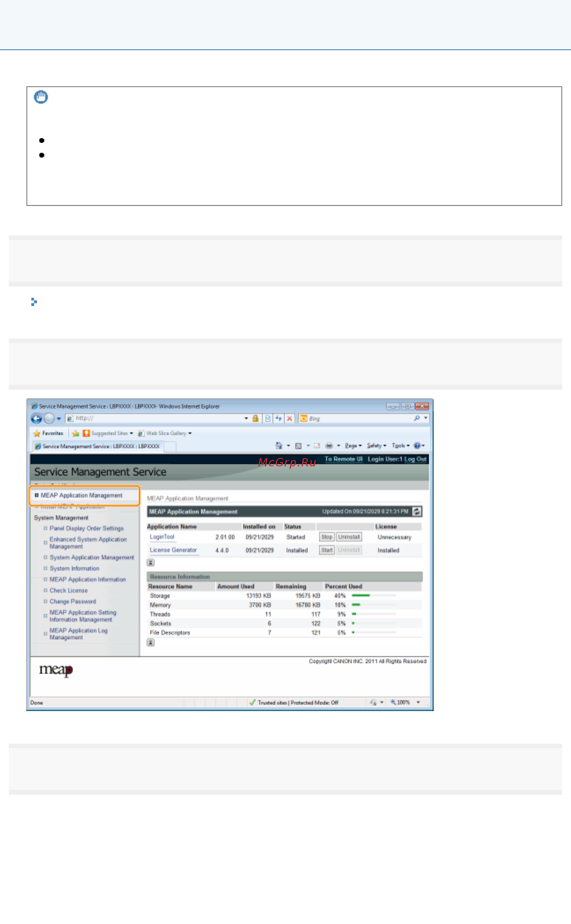Click the hand caution icon in the notice box

[41, 97]
